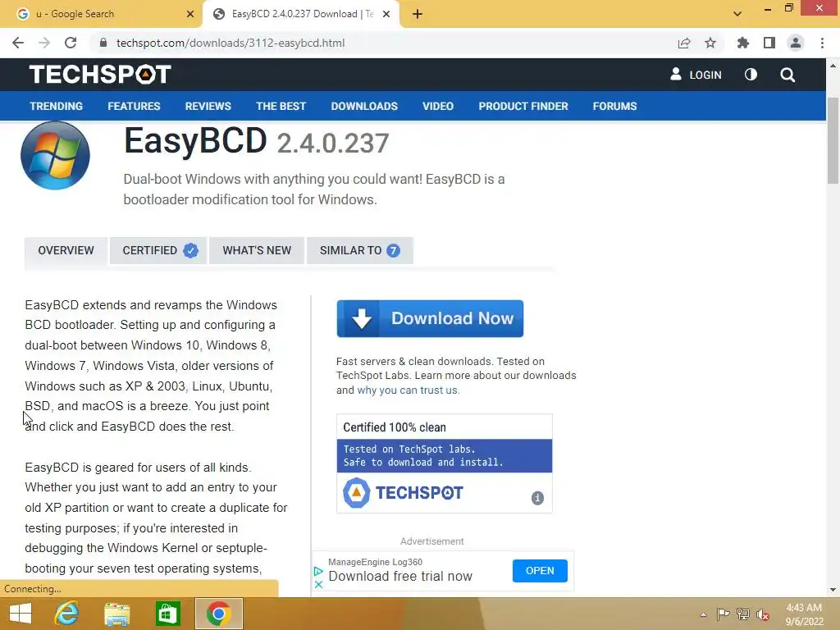Click the 'Certified 100% clean' heading
This screenshot has height=630, width=840.
tap(395, 427)
